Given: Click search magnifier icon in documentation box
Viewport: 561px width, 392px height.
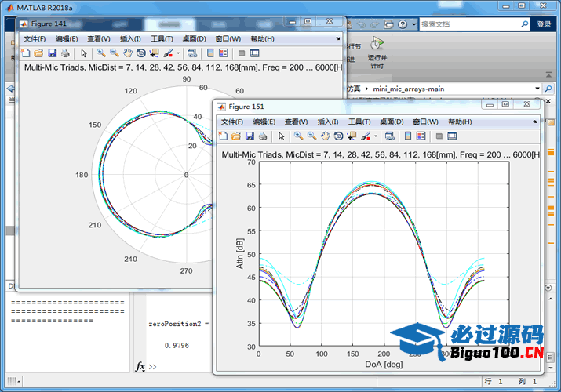Looking at the screenshot, I should (x=524, y=24).
